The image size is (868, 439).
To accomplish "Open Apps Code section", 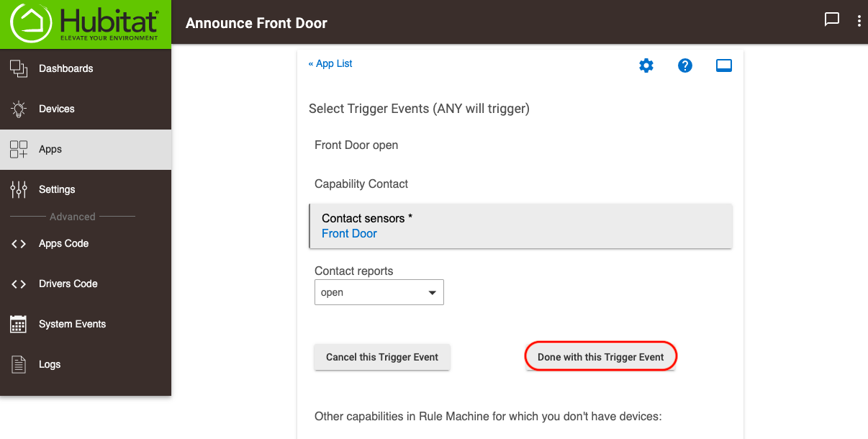I will pyautogui.click(x=86, y=243).
